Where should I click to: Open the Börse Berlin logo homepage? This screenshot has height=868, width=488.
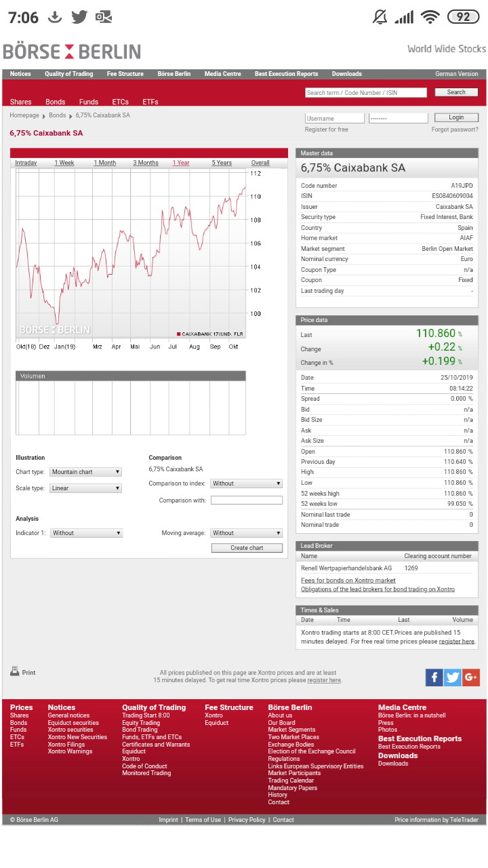tap(72, 52)
